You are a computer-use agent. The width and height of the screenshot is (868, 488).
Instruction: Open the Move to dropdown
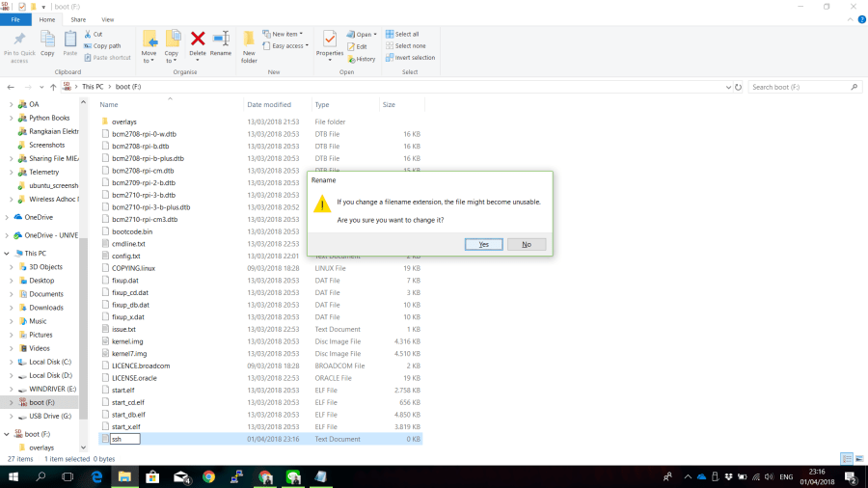(149, 46)
